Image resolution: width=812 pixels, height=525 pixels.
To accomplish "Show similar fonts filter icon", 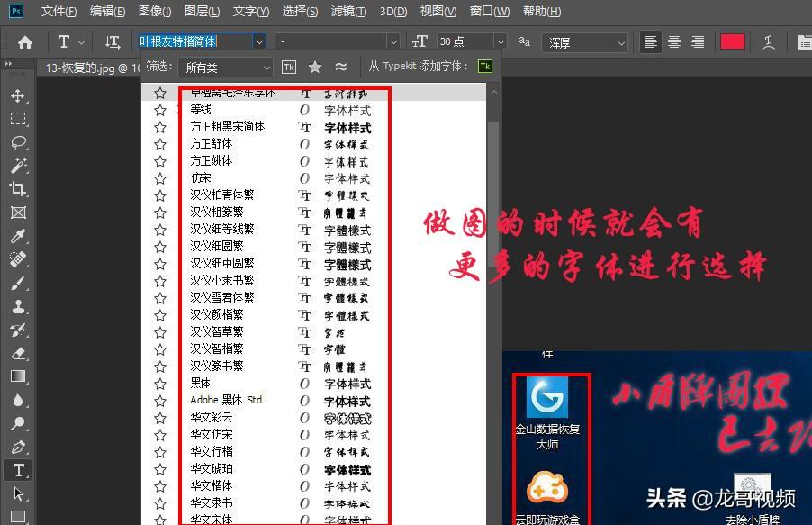I will [341, 67].
